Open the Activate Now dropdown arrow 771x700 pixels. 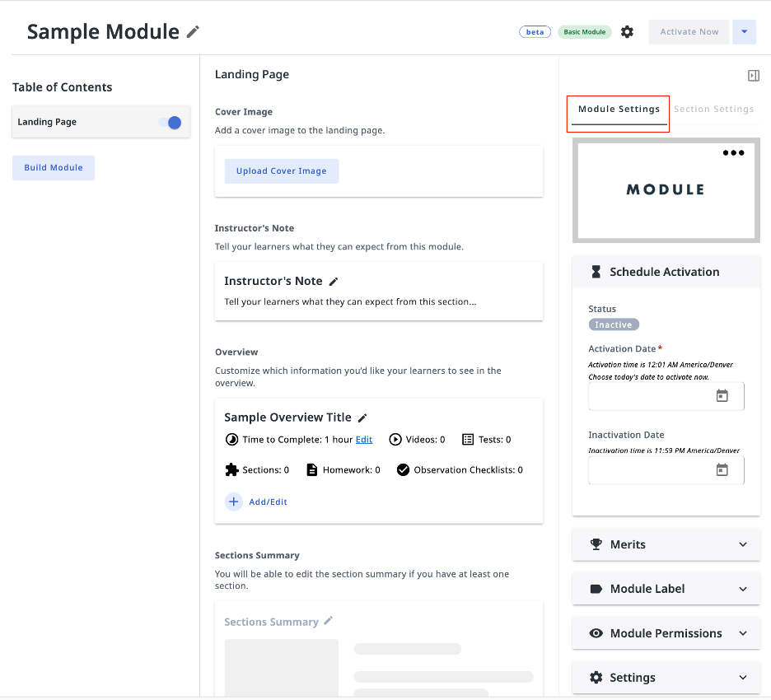click(x=744, y=32)
